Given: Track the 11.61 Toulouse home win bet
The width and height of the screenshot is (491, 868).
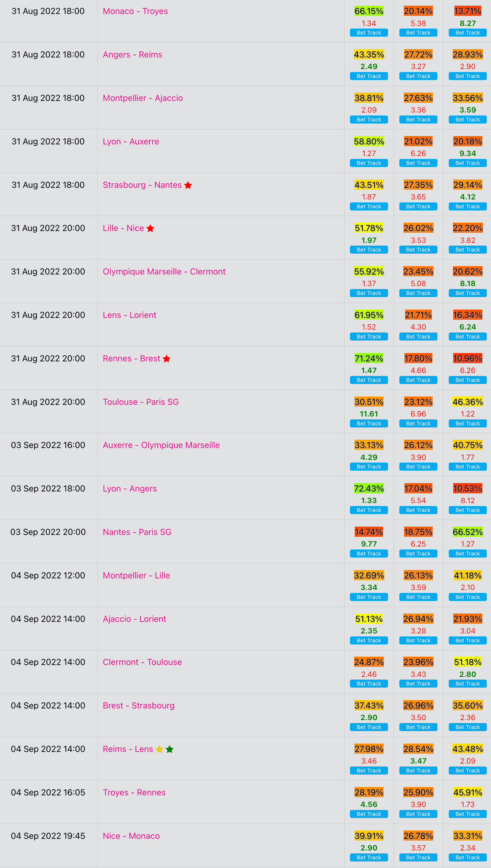Looking at the screenshot, I should [x=369, y=424].
